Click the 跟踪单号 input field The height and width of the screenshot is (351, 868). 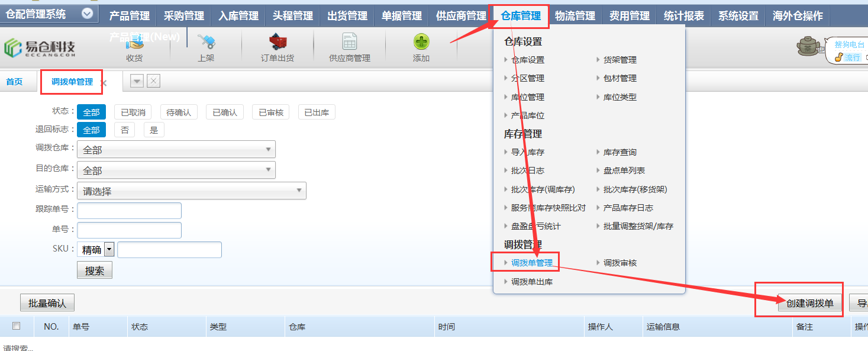[x=129, y=211]
